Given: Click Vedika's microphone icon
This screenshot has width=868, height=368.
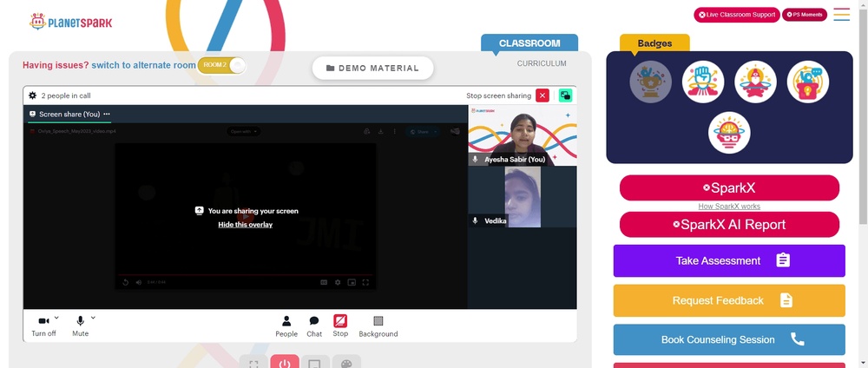Looking at the screenshot, I should [x=475, y=220].
